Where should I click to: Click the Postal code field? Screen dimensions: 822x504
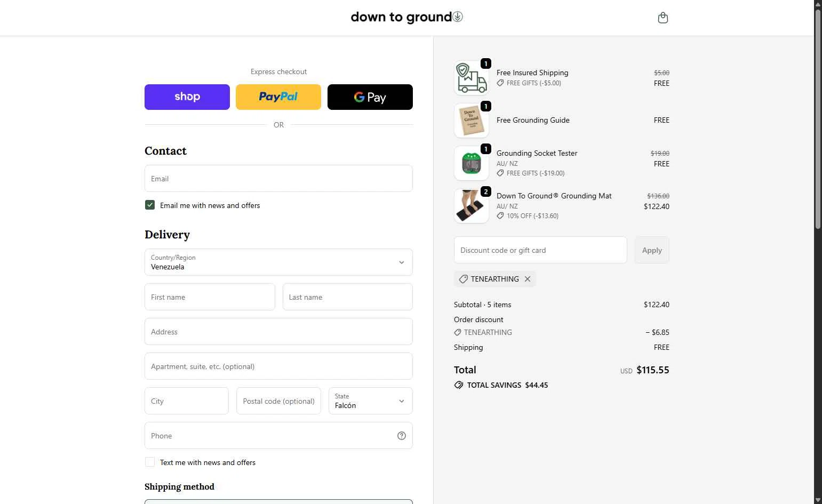tap(278, 401)
